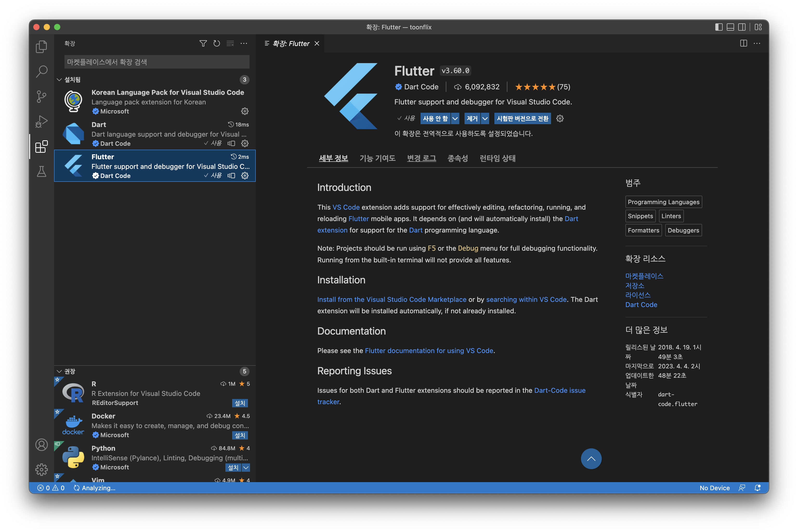This screenshot has width=798, height=532.
Task: Open the 저장소 resource link
Action: [635, 286]
